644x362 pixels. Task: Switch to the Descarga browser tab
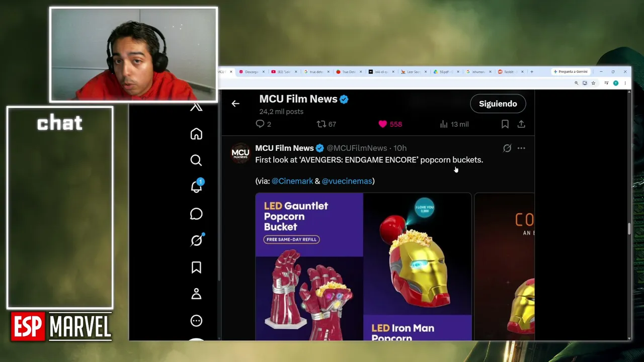251,72
